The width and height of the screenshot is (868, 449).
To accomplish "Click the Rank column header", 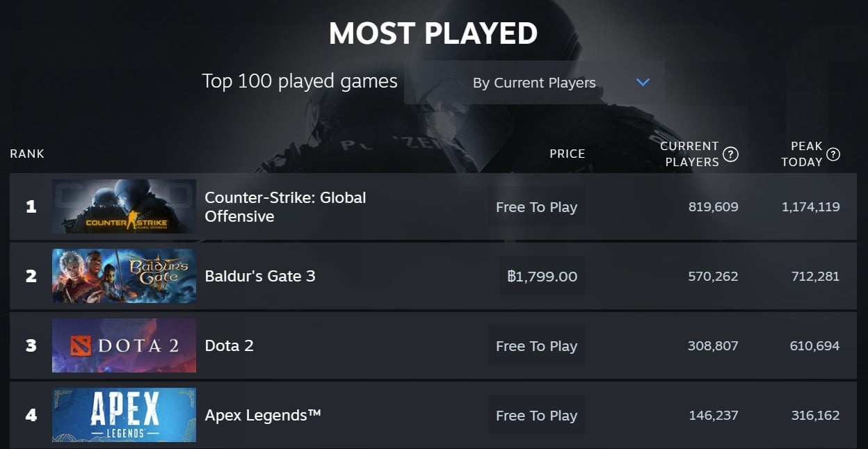I will [x=27, y=154].
